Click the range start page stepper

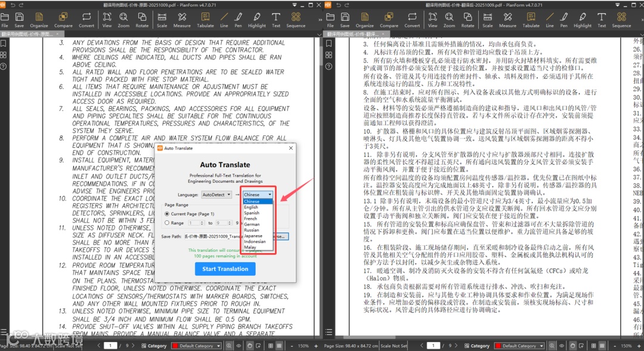coord(202,223)
